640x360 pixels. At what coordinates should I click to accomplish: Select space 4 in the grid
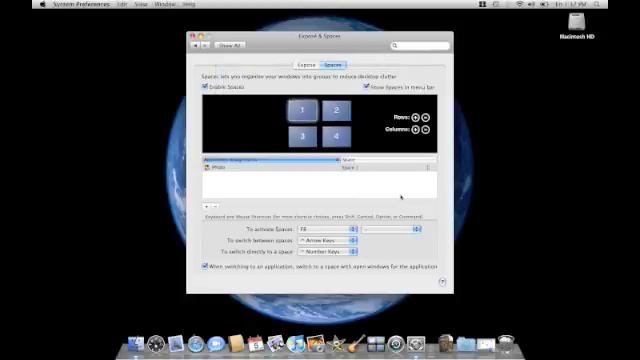click(x=336, y=136)
